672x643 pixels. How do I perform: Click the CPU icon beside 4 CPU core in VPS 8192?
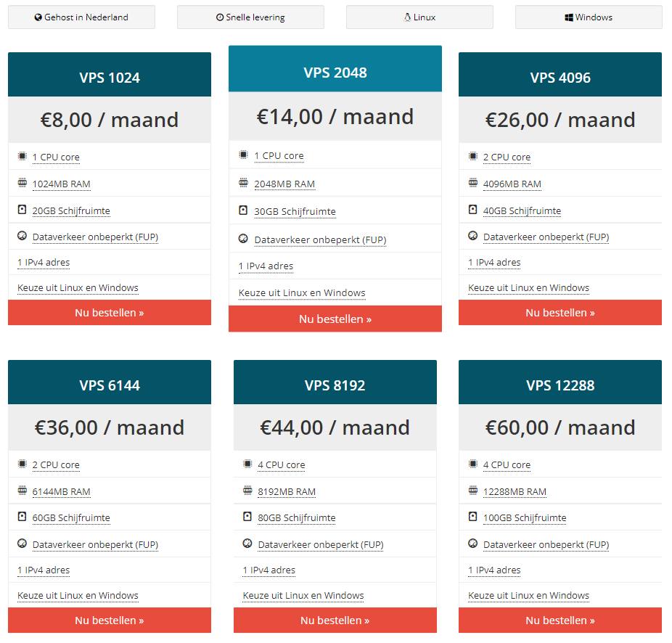click(x=247, y=464)
